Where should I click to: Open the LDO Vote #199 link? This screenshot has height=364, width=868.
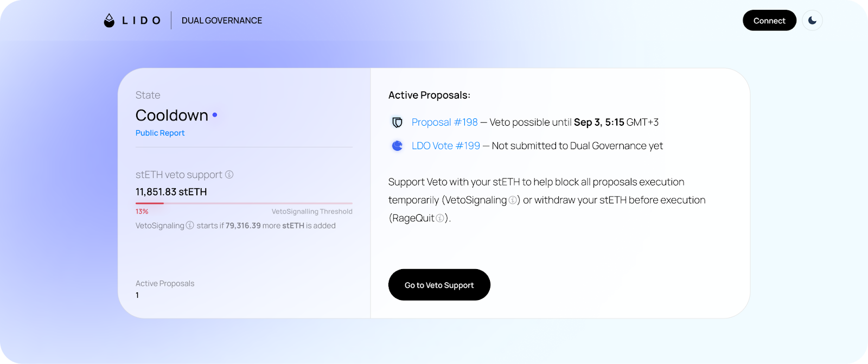445,146
